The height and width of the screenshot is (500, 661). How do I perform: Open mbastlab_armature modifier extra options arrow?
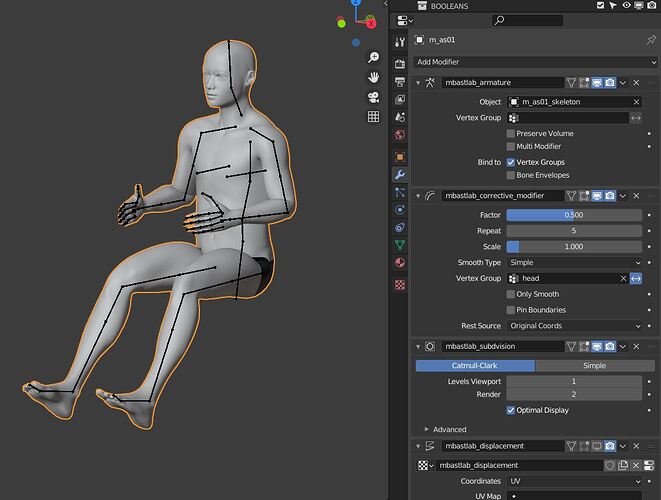[623, 83]
